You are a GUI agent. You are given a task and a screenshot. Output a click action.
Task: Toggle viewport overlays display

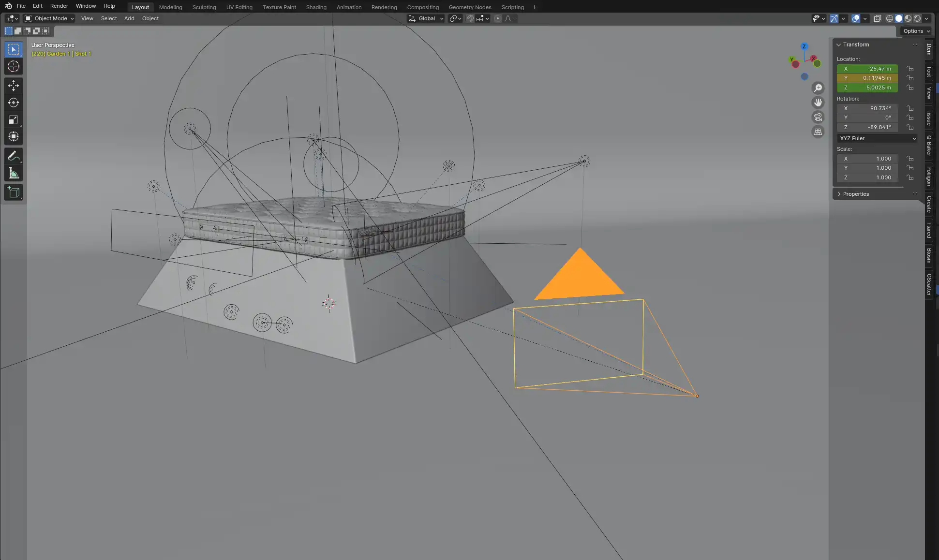point(856,18)
